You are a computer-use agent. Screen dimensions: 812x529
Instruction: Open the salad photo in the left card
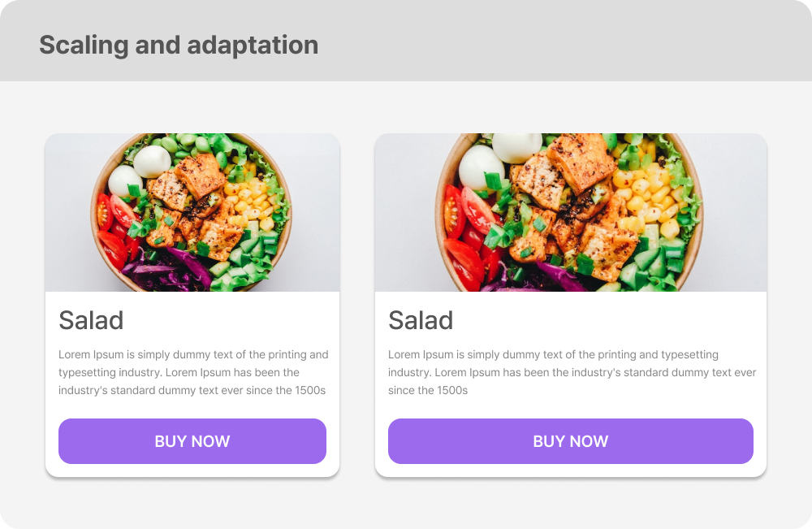click(192, 212)
